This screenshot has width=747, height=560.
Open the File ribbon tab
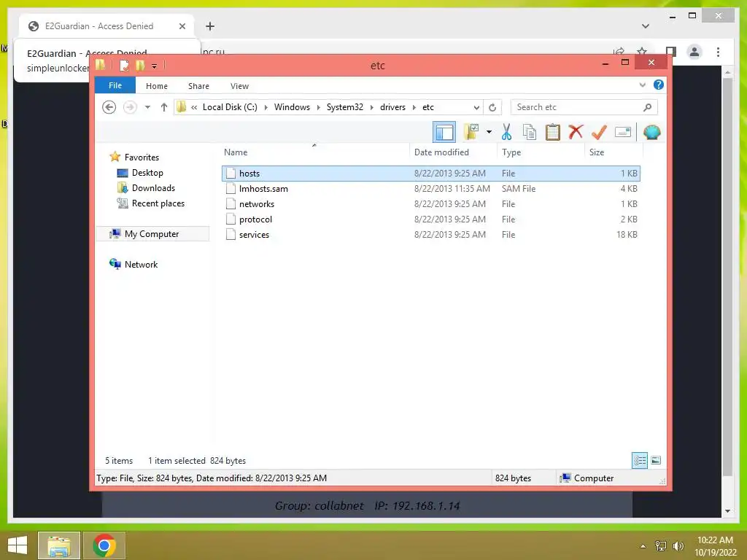point(115,85)
